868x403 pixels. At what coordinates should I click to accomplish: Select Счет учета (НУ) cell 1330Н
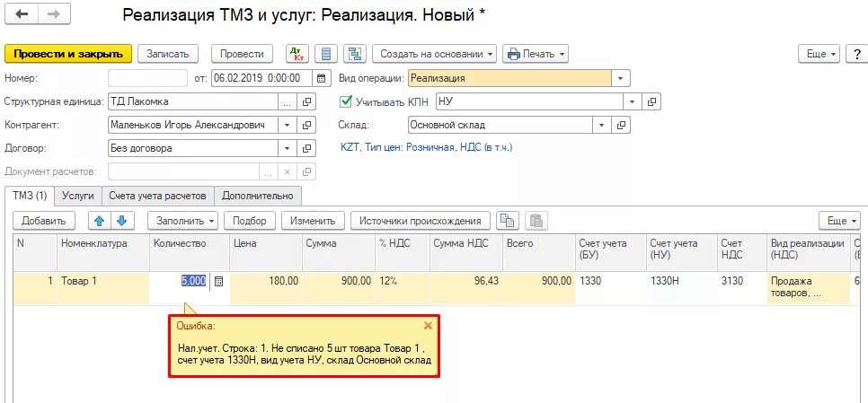click(x=681, y=287)
